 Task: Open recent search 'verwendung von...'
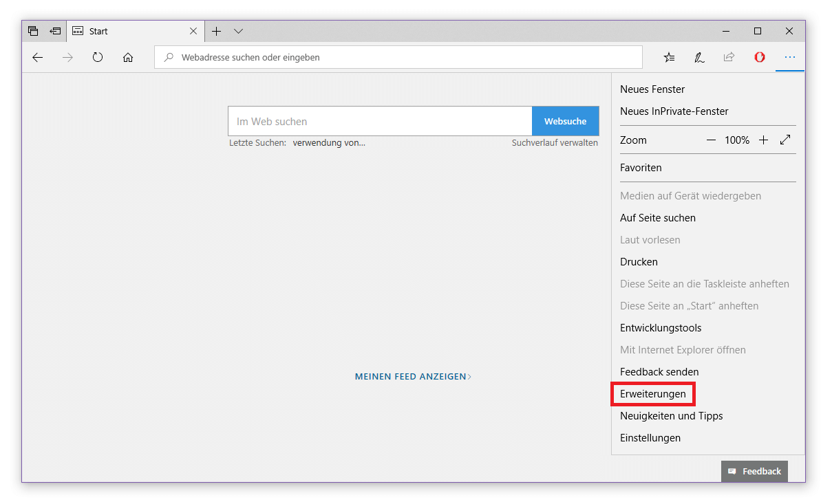click(329, 143)
